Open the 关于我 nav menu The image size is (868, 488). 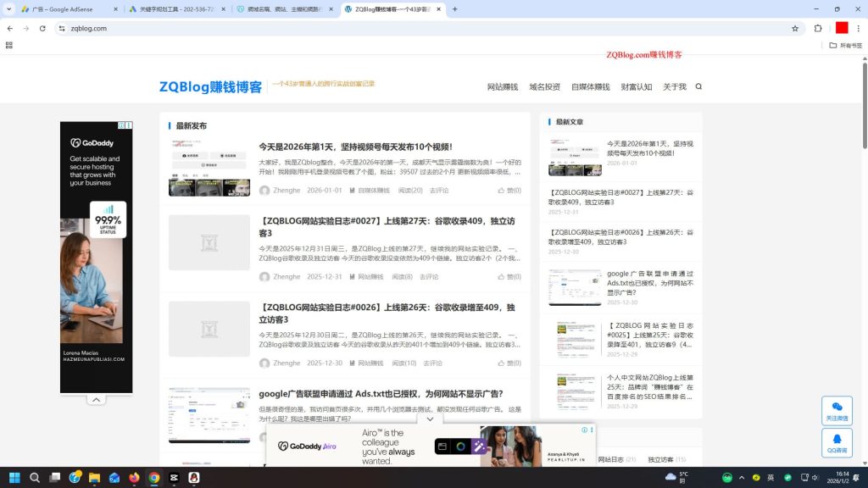click(x=674, y=87)
